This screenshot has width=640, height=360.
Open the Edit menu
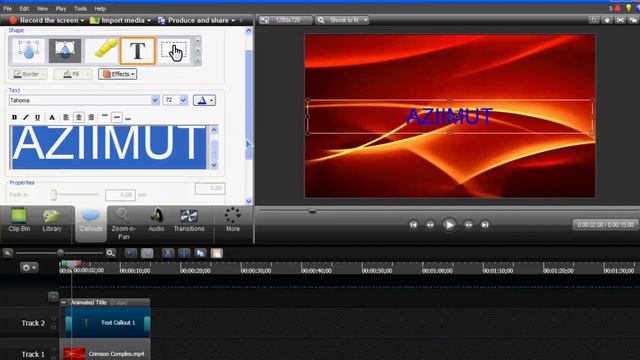(24, 9)
